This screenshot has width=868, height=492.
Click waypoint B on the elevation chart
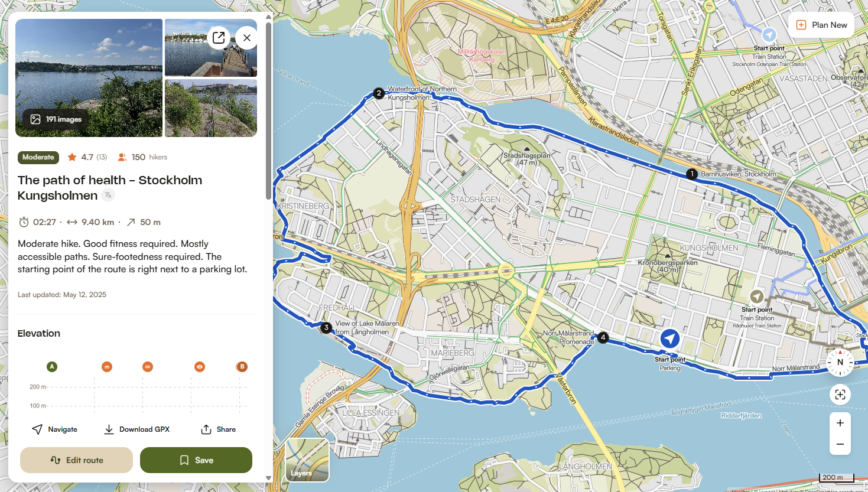[x=242, y=366]
